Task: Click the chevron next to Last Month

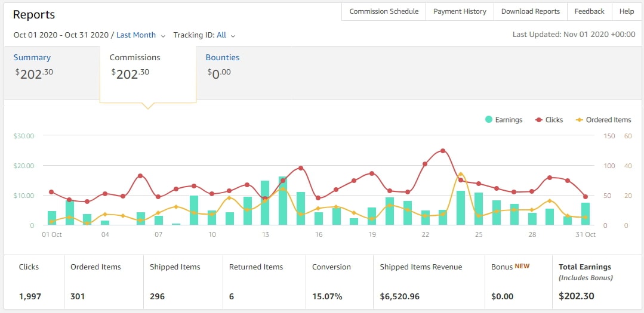Action: pyautogui.click(x=163, y=36)
